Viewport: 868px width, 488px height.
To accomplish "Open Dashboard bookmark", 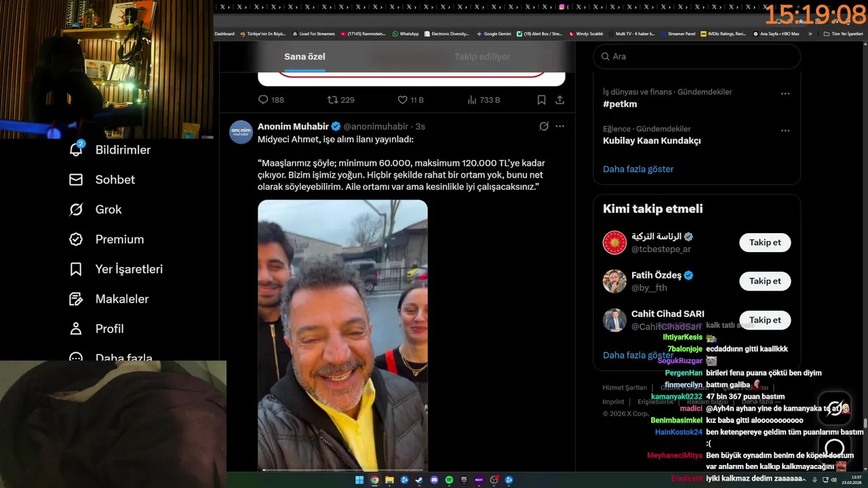I will click(x=224, y=34).
